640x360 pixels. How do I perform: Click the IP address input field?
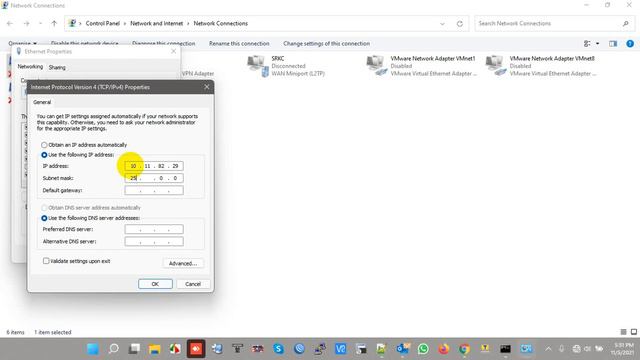tap(154, 166)
